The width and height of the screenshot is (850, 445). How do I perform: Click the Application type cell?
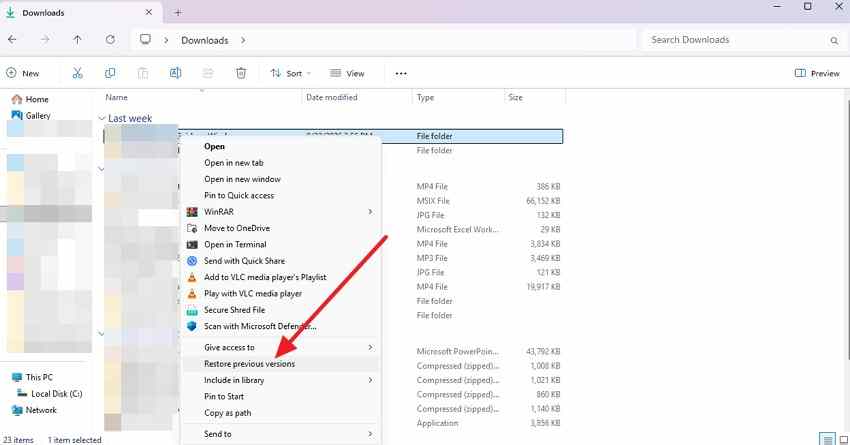(437, 423)
